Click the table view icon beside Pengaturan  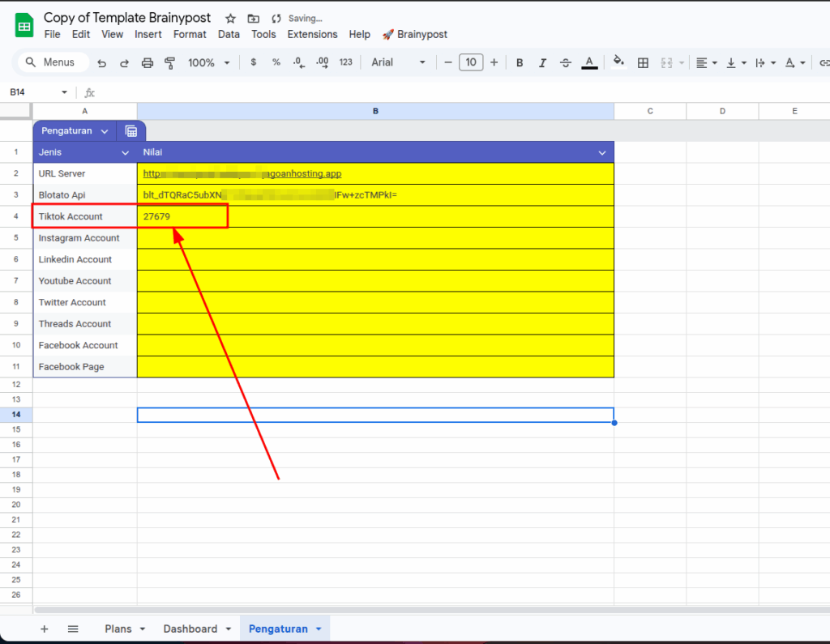click(130, 130)
